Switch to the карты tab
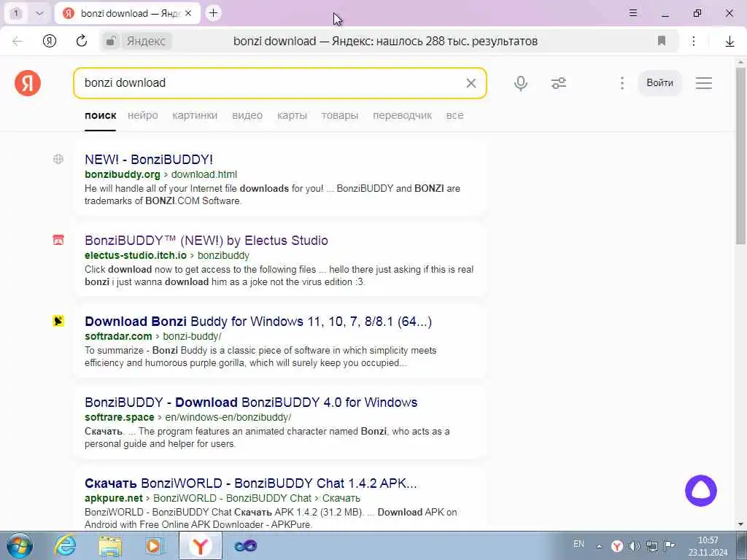 click(x=292, y=115)
